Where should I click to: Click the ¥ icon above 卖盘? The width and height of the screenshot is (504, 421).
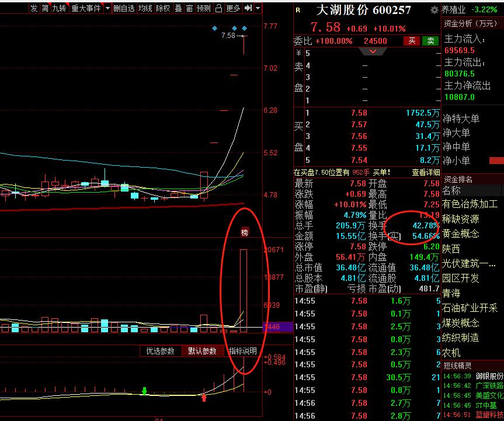click(x=298, y=53)
